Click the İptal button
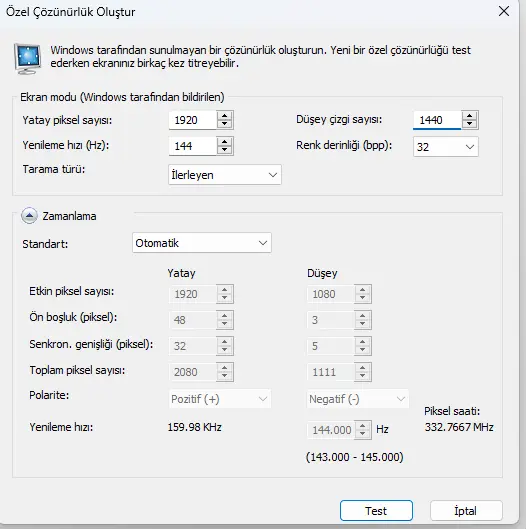Image resolution: width=526 pixels, height=529 pixels. [466, 510]
